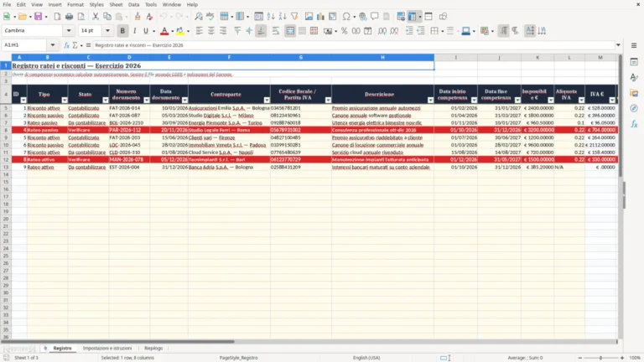644x362 pixels.
Task: Open filter dropdown on Controparte column
Action: [267, 101]
